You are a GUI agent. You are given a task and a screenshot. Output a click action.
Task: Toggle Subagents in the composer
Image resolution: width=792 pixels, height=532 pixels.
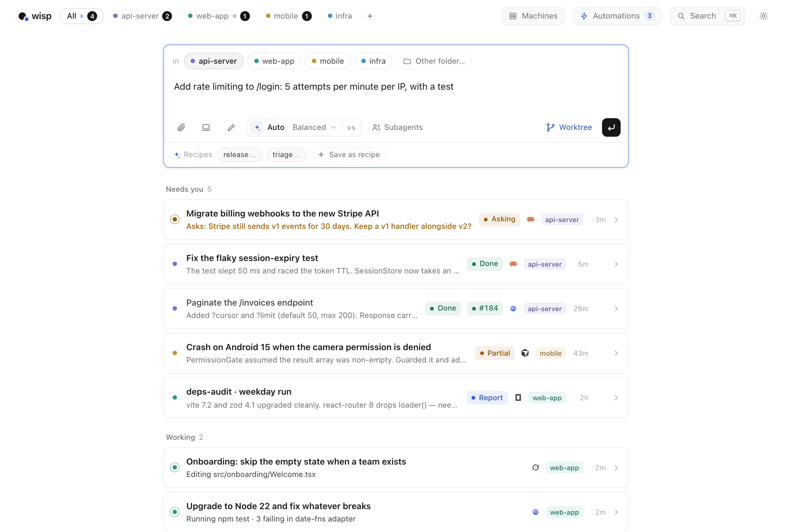[x=397, y=127]
